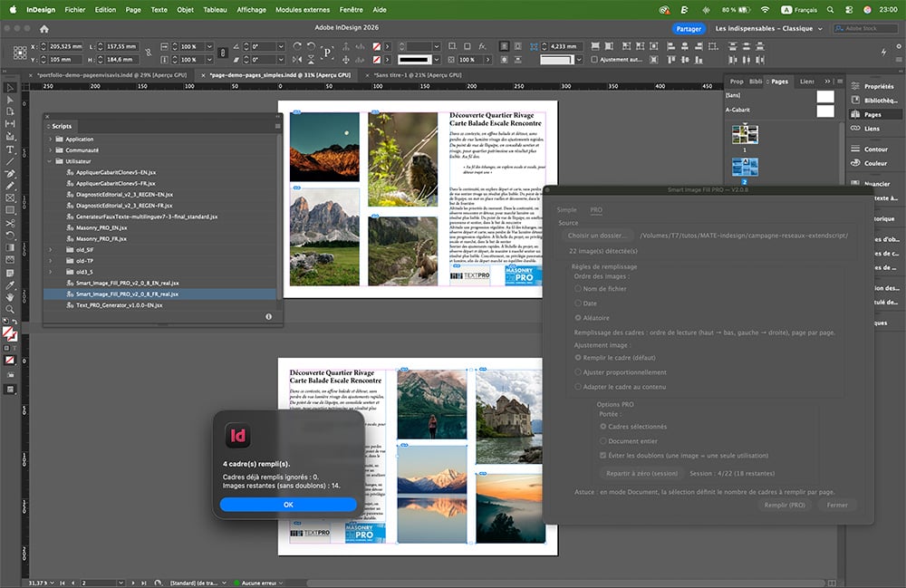Click the Home icon in the top bar
Image resolution: width=906 pixels, height=588 pixels.
click(43, 29)
